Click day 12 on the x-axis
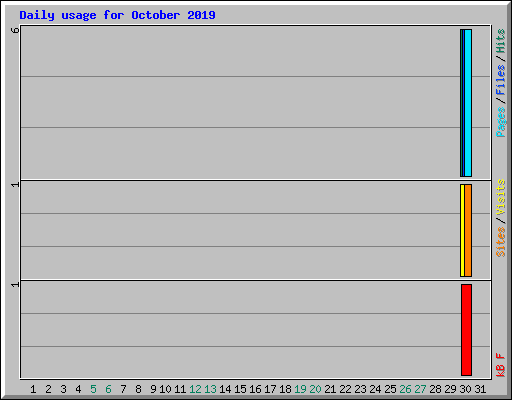This screenshot has width=512, height=400. coord(195,389)
